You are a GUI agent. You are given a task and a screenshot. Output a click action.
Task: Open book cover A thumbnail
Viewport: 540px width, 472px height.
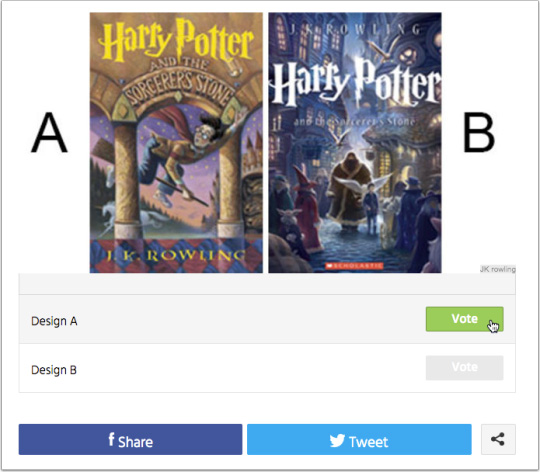(x=176, y=143)
